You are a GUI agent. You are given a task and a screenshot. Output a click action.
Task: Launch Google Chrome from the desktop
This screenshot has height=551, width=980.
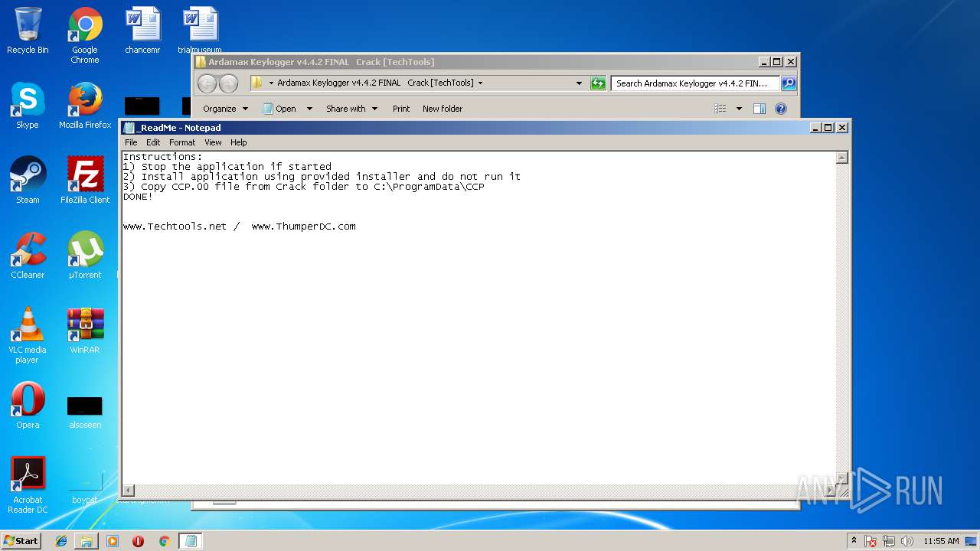pyautogui.click(x=85, y=35)
